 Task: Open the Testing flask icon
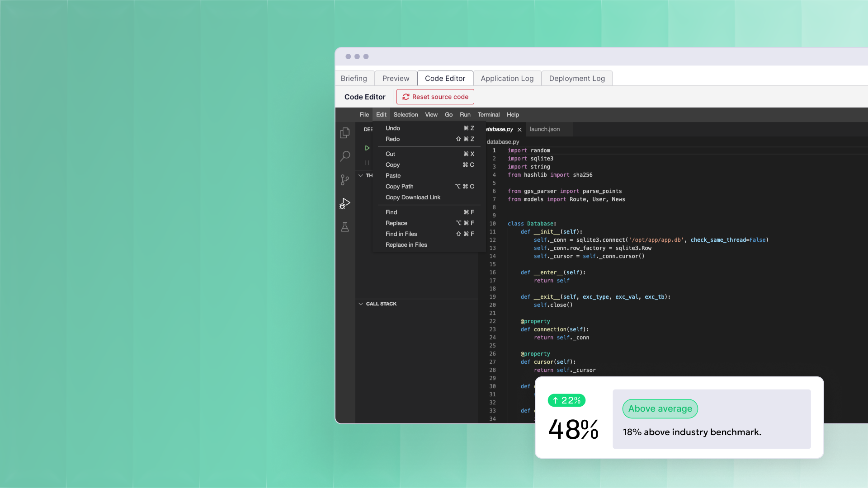[345, 227]
